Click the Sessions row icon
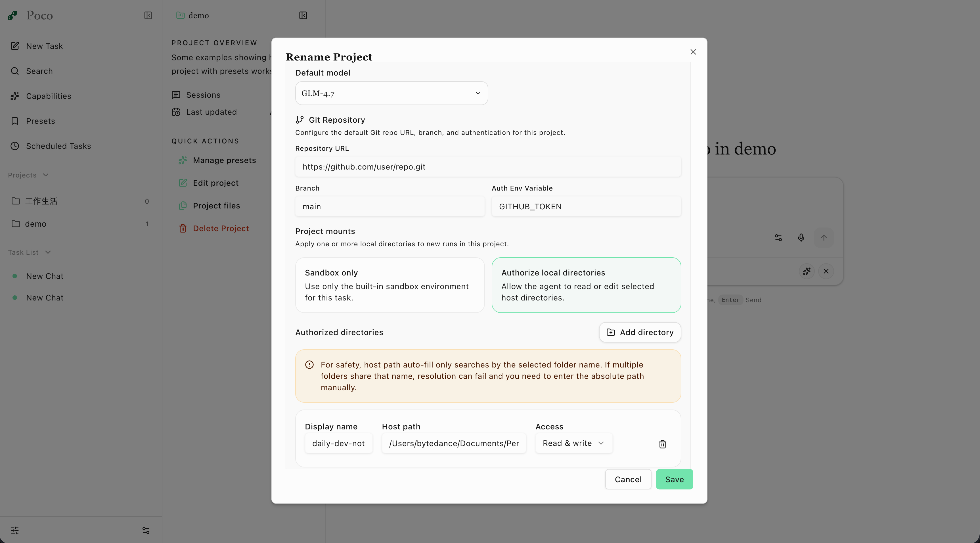Image resolution: width=980 pixels, height=543 pixels. pos(176,95)
